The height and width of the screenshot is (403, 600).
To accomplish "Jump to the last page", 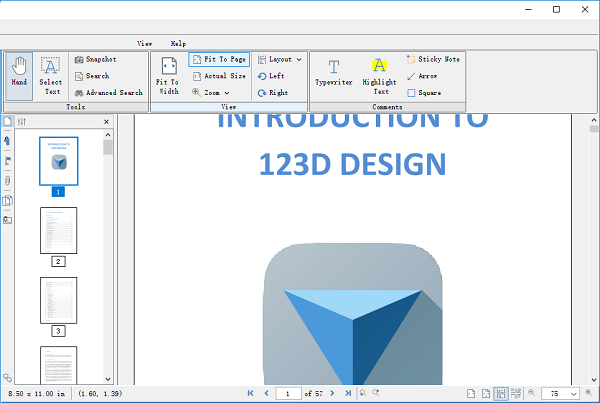I will pos(348,393).
